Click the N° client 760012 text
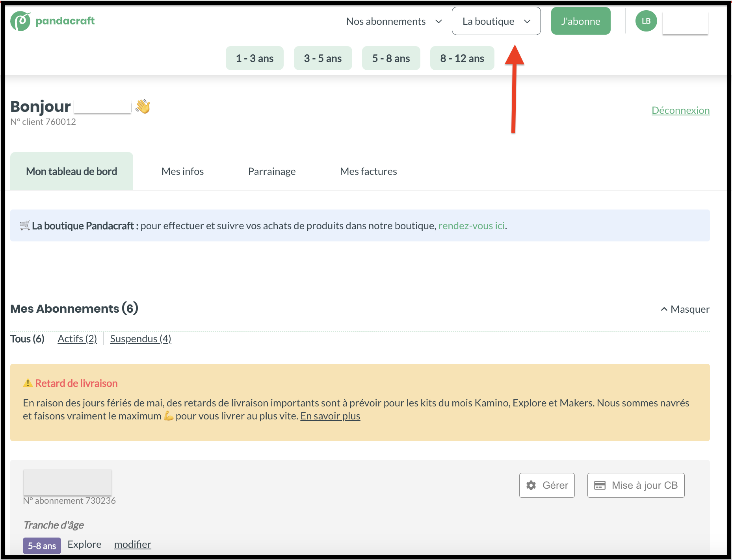Viewport: 732px width, 560px height. click(x=43, y=122)
